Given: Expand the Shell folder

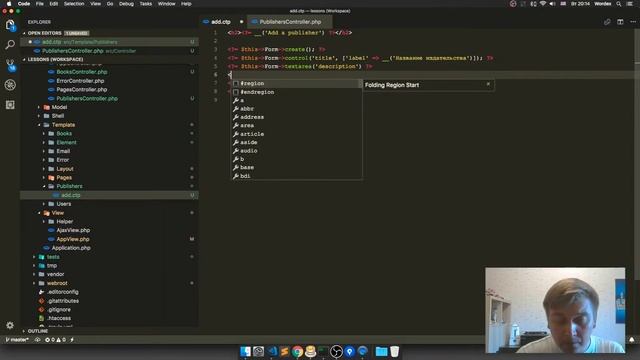Looking at the screenshot, I should 58,116.
